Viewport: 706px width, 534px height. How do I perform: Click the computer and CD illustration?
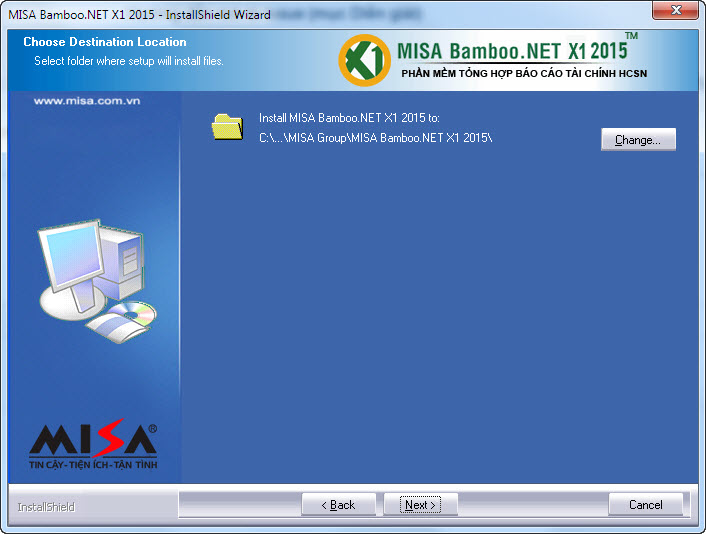pyautogui.click(x=97, y=281)
